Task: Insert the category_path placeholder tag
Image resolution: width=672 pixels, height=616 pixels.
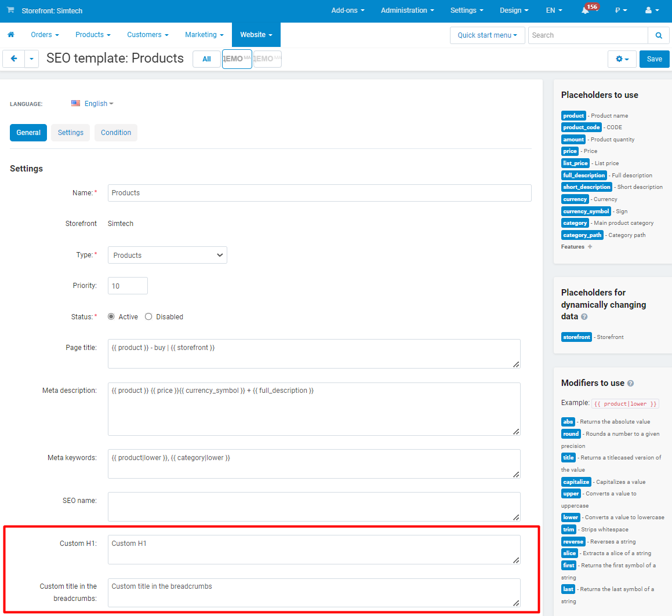Action: 583,235
